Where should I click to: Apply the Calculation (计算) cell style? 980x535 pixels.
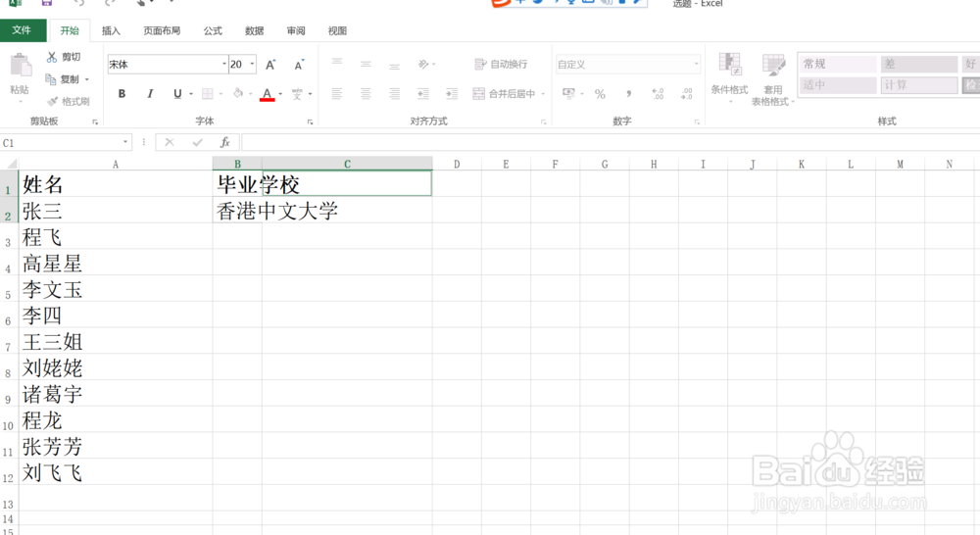tap(919, 85)
